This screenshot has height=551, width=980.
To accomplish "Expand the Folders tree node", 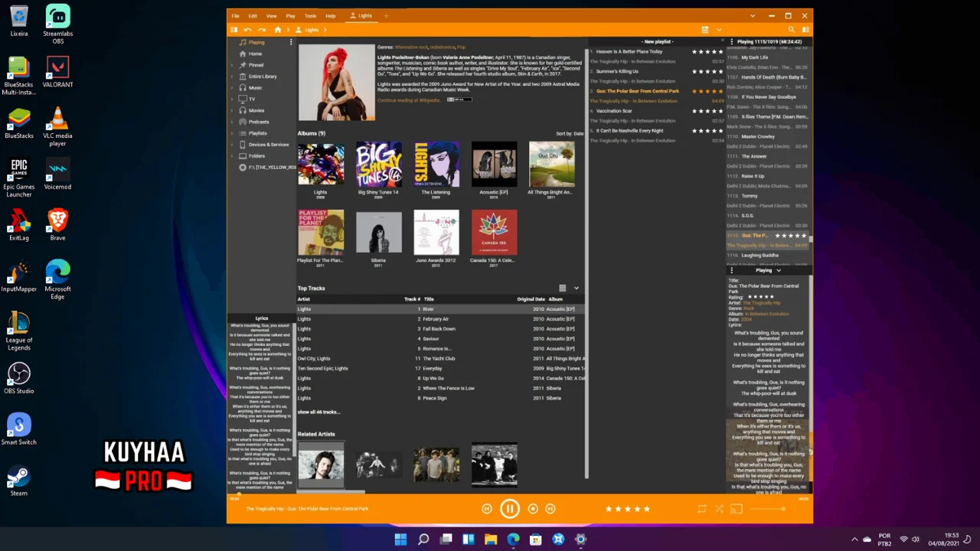I will tap(232, 156).
